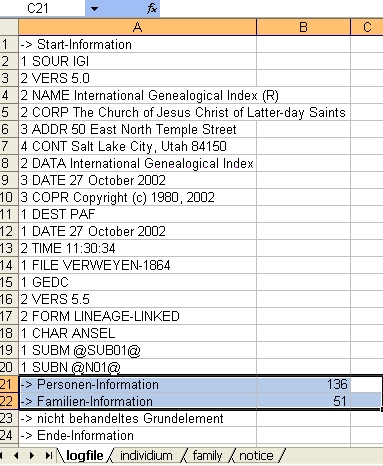Select column A header
383x466 pixels.
137,27
